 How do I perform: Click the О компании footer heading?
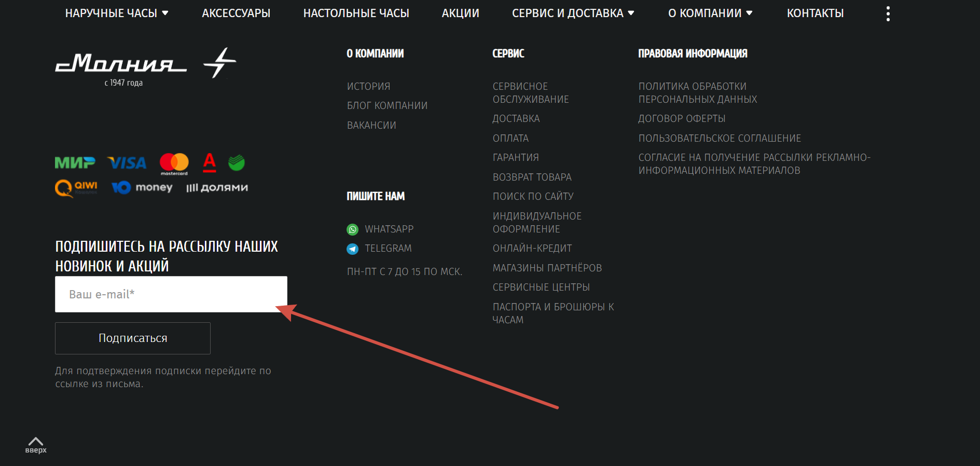click(375, 53)
